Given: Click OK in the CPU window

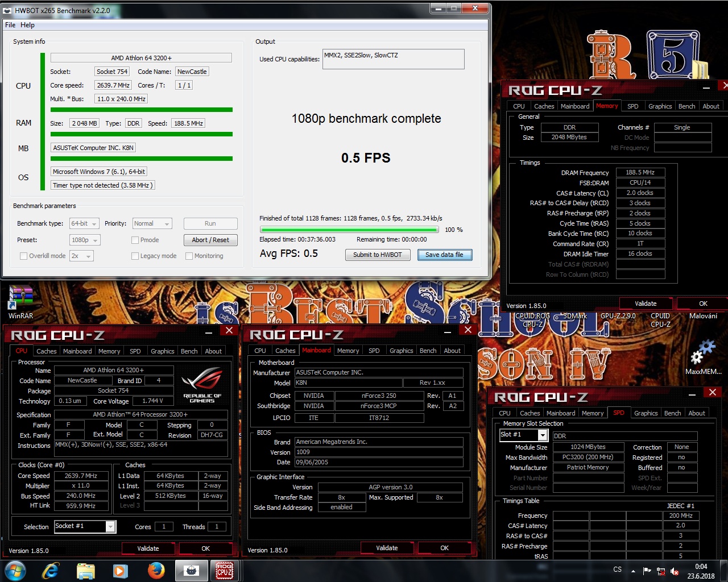Looking at the screenshot, I should (x=206, y=548).
